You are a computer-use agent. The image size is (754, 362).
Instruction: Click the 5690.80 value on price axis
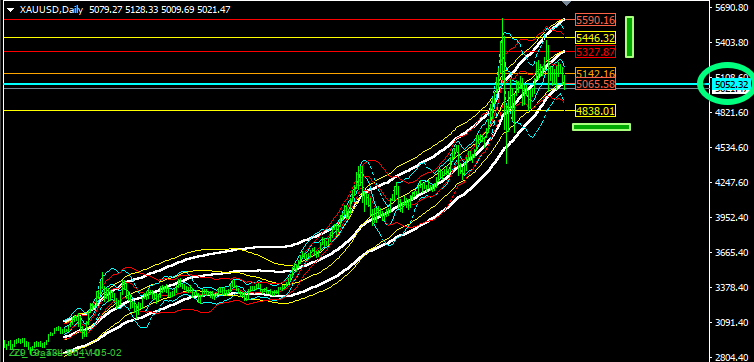pyautogui.click(x=731, y=8)
